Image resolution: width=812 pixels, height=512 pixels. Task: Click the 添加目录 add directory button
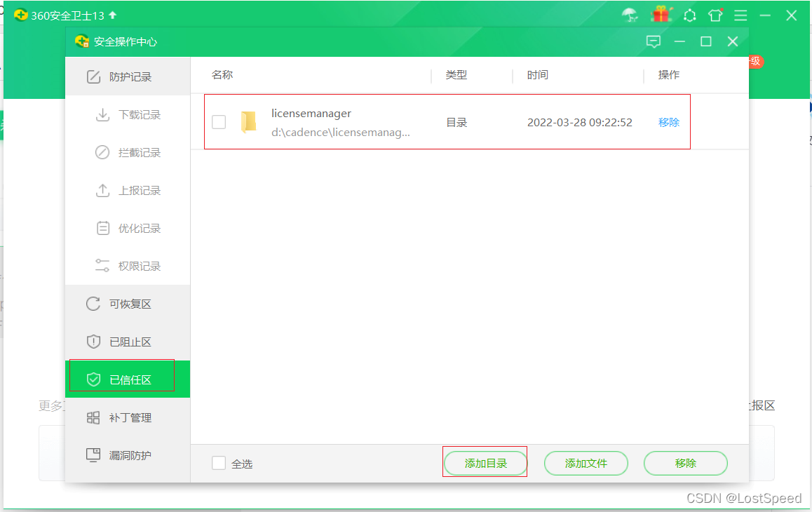point(485,462)
